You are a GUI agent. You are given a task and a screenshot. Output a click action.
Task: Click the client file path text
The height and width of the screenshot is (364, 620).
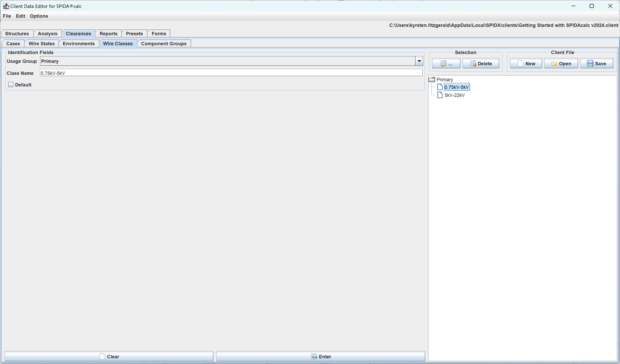coord(503,25)
